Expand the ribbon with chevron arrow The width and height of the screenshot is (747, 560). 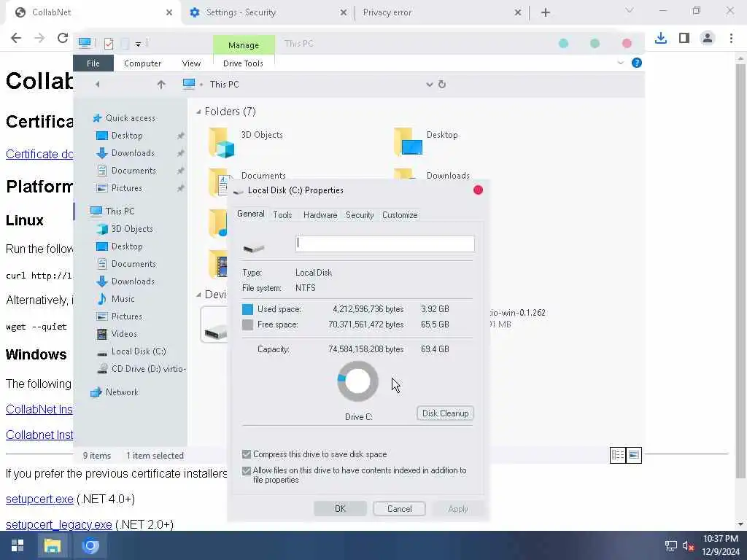click(x=620, y=63)
